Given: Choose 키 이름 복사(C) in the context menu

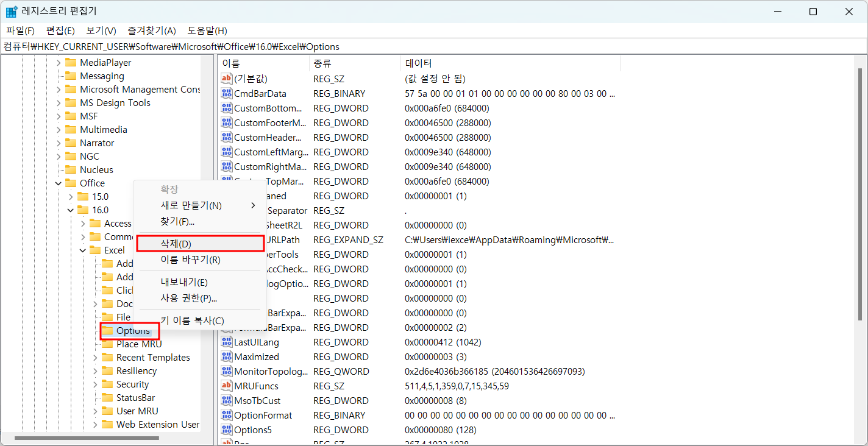Looking at the screenshot, I should coord(200,320).
